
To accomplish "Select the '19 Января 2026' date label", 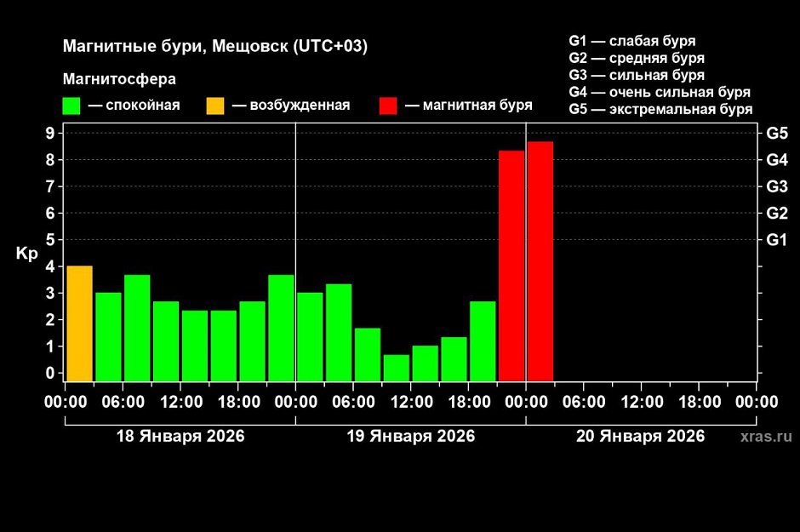I will pos(410,437).
